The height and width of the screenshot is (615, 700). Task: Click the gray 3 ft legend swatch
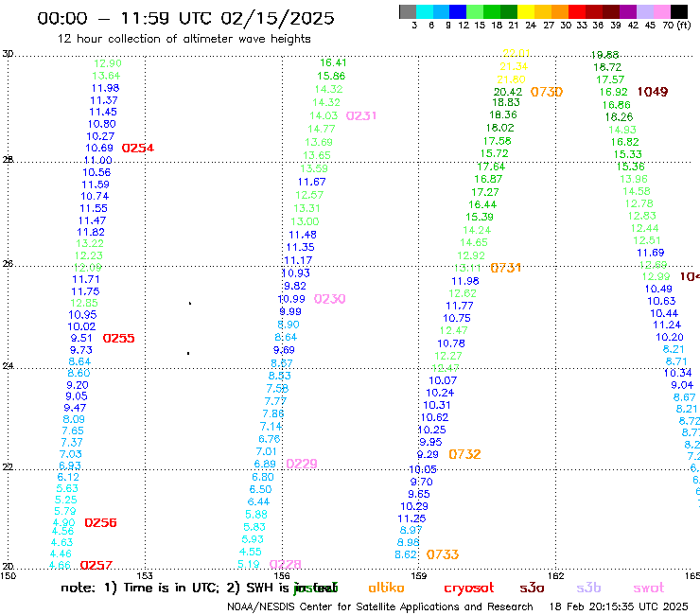408,11
